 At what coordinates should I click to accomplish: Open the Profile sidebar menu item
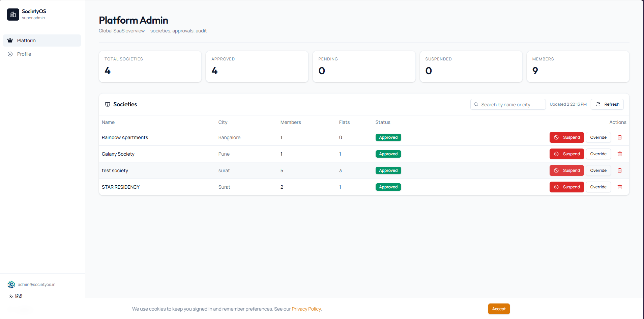(x=42, y=54)
